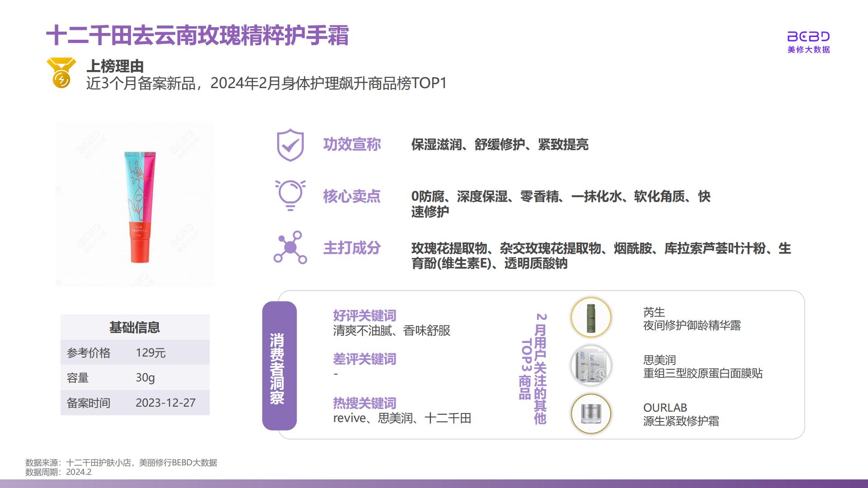Click the 差评关键词 heading
Viewport: 868px width, 488px height.
click(364, 359)
